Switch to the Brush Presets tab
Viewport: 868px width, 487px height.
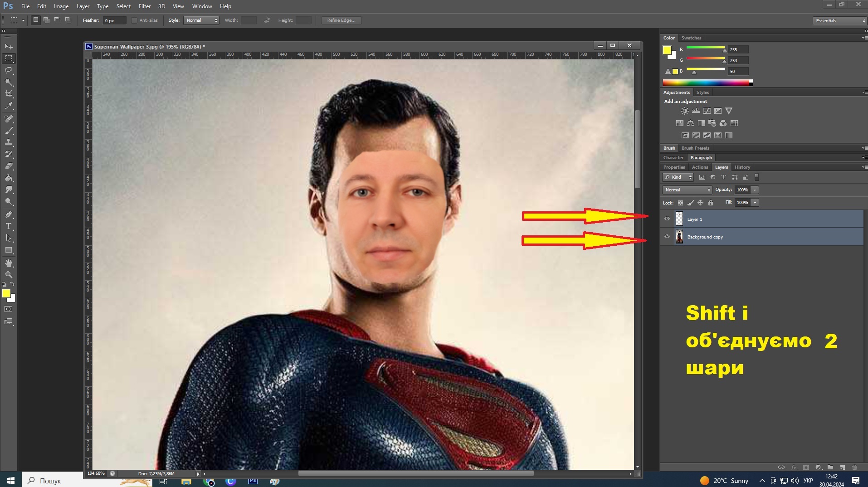[x=695, y=148]
